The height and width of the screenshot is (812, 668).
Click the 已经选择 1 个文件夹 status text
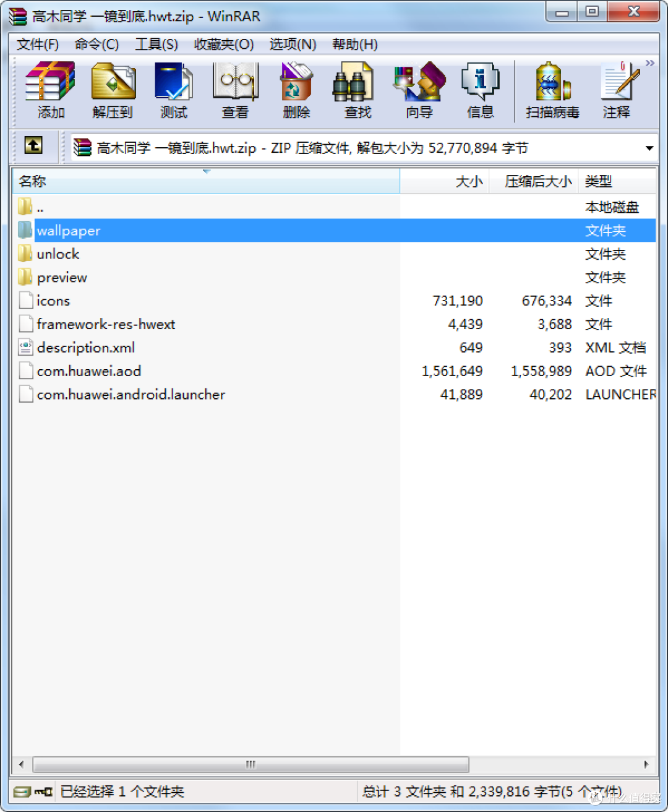[x=122, y=792]
